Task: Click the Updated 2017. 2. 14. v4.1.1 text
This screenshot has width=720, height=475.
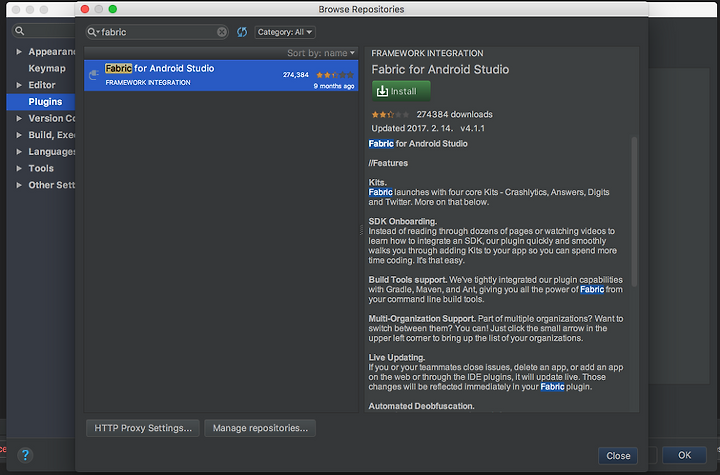Action: pyautogui.click(x=428, y=128)
